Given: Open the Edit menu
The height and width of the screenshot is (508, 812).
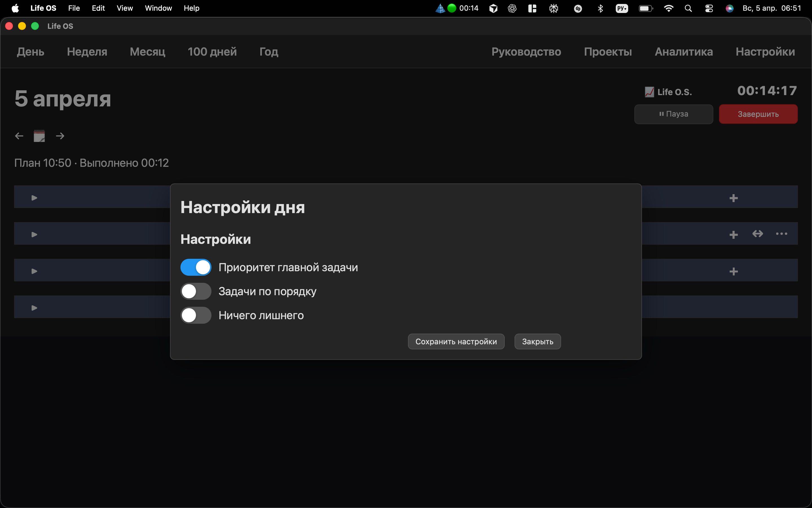Looking at the screenshot, I should pyautogui.click(x=98, y=8).
